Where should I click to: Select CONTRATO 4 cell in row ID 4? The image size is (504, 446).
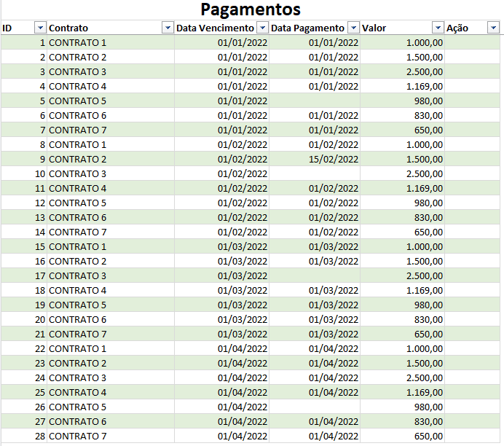[x=111, y=86]
